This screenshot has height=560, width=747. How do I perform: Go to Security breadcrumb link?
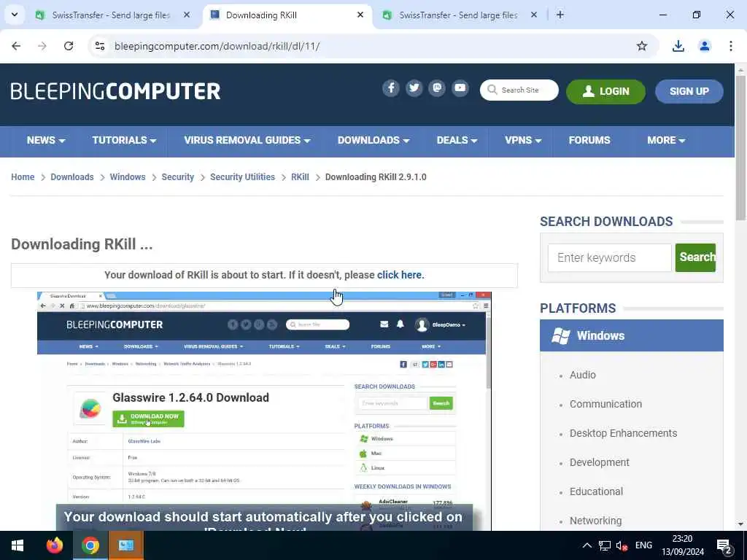pyautogui.click(x=178, y=177)
